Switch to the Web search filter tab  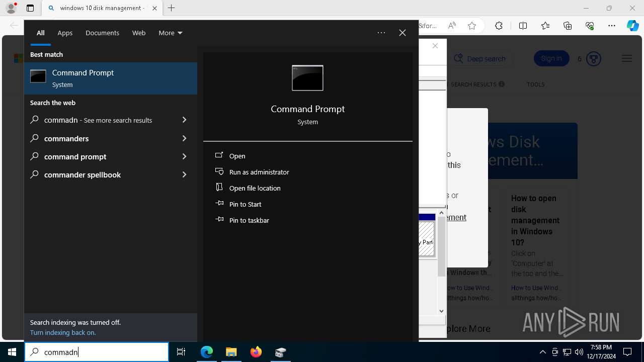[x=139, y=33]
